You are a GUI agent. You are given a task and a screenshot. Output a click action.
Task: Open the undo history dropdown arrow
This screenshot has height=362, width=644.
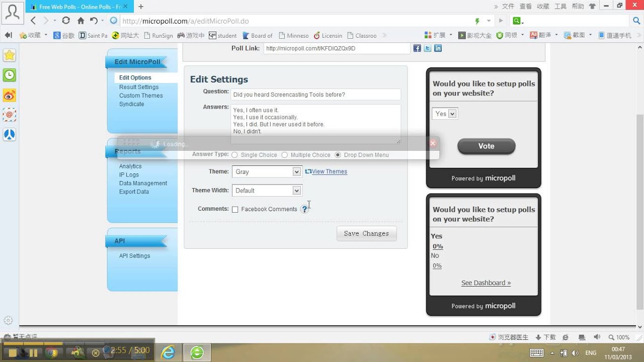click(x=103, y=21)
